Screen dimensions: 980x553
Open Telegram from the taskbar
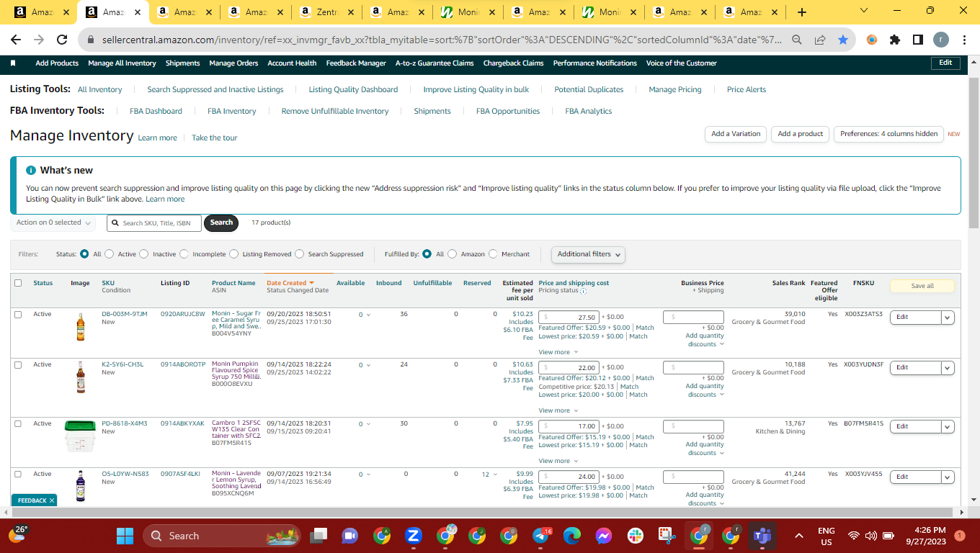540,536
